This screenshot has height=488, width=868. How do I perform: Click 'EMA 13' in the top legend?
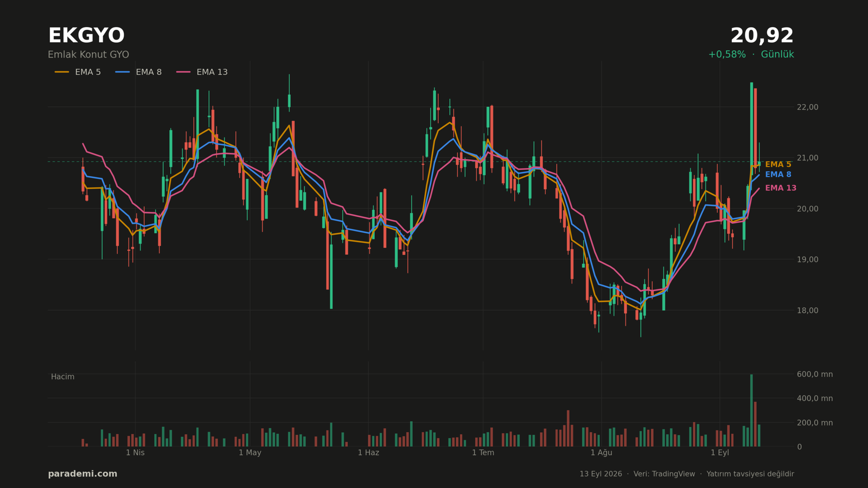click(x=212, y=72)
